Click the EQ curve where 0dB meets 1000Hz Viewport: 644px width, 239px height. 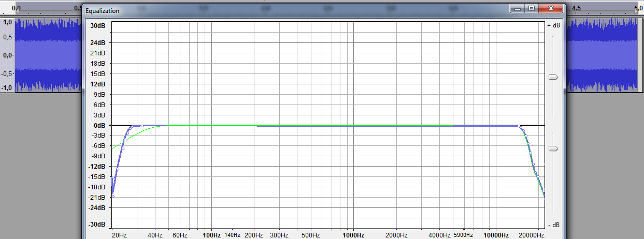(x=353, y=125)
